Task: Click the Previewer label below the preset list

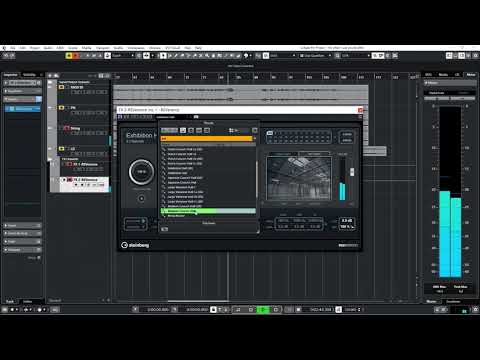Action: click(209, 223)
